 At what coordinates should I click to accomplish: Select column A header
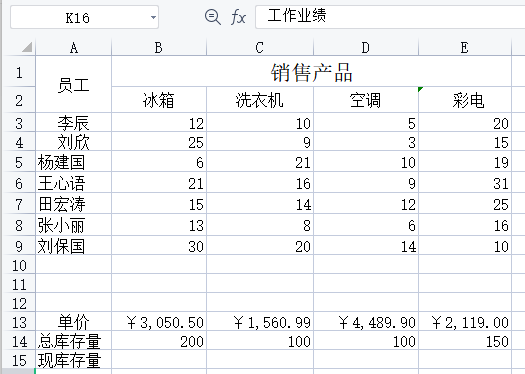[x=74, y=48]
